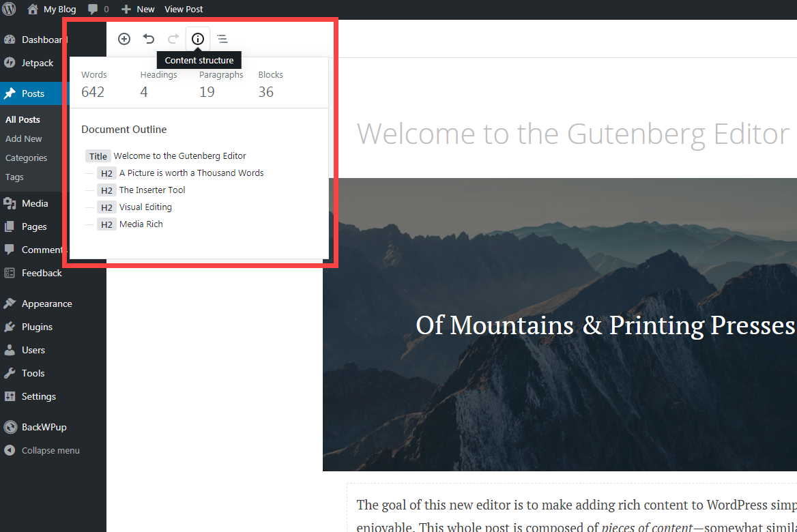Open Plugins menu
This screenshot has width=797, height=532.
tap(37, 327)
